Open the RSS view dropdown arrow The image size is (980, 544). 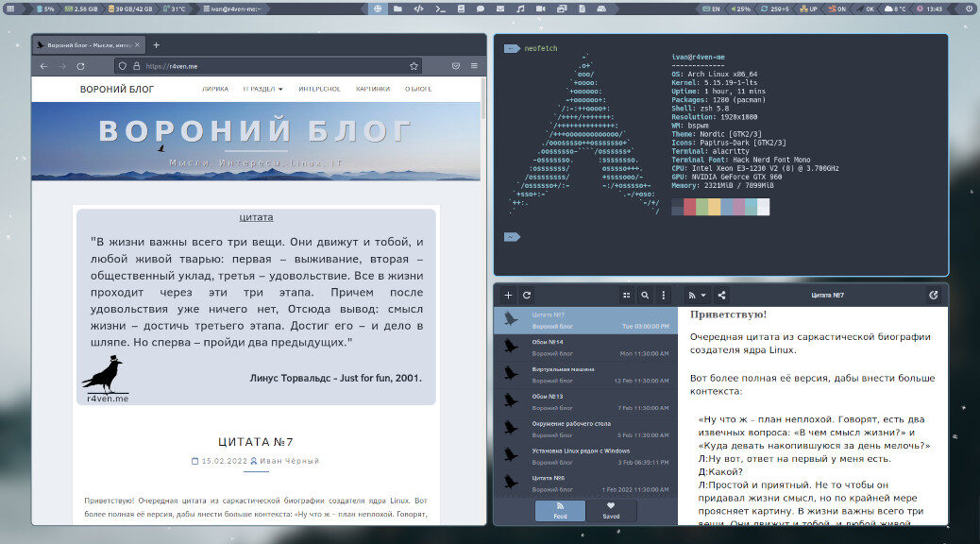pos(704,295)
